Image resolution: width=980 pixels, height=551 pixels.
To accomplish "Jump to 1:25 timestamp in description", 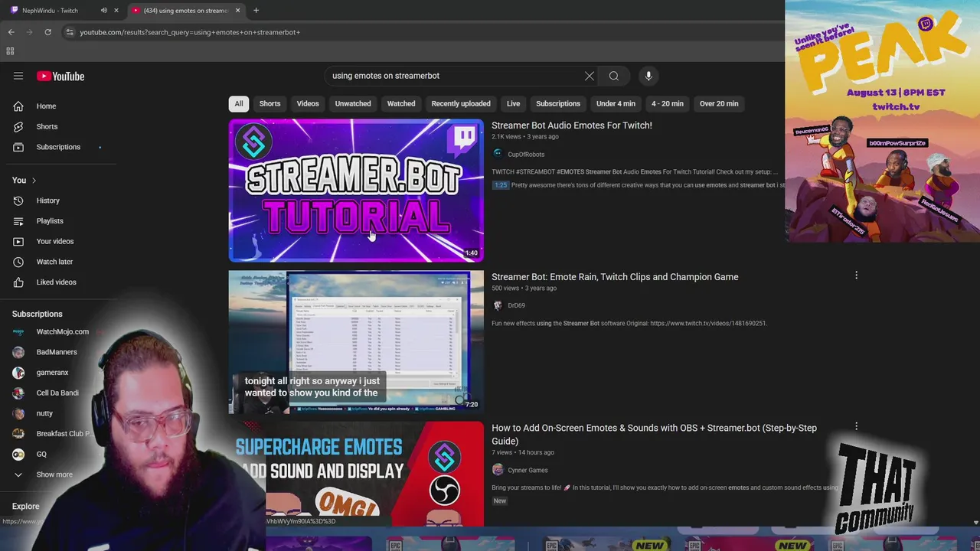I will [501, 185].
